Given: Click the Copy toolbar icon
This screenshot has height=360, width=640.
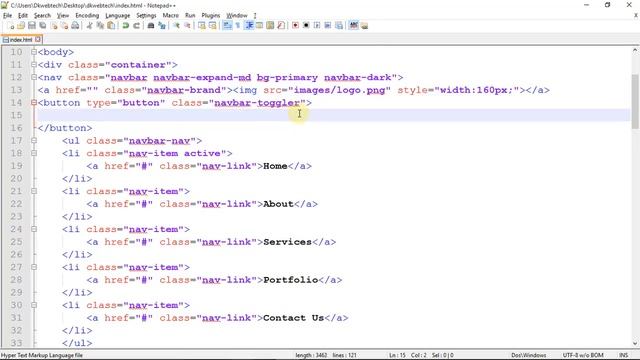Looking at the screenshot, I should (100, 26).
